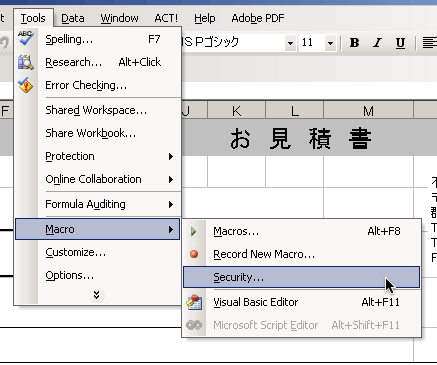Image resolution: width=437 pixels, height=365 pixels.
Task: Click the green Macros play icon
Action: (x=194, y=231)
